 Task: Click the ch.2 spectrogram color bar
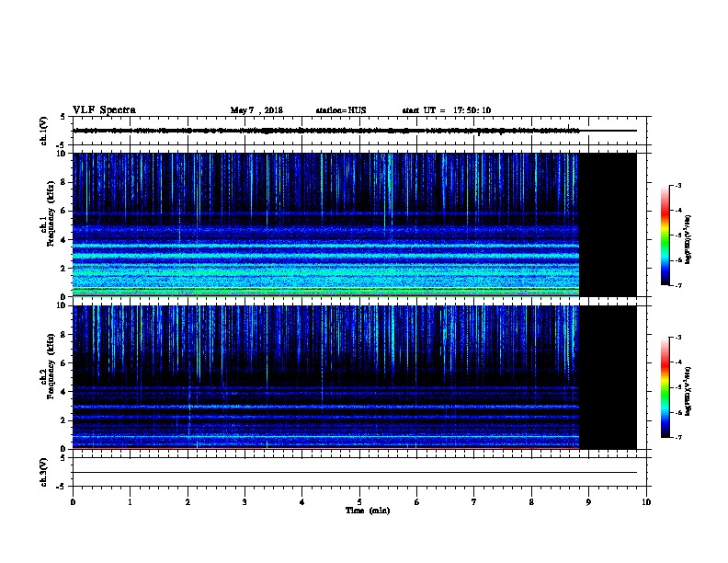[x=665, y=387]
